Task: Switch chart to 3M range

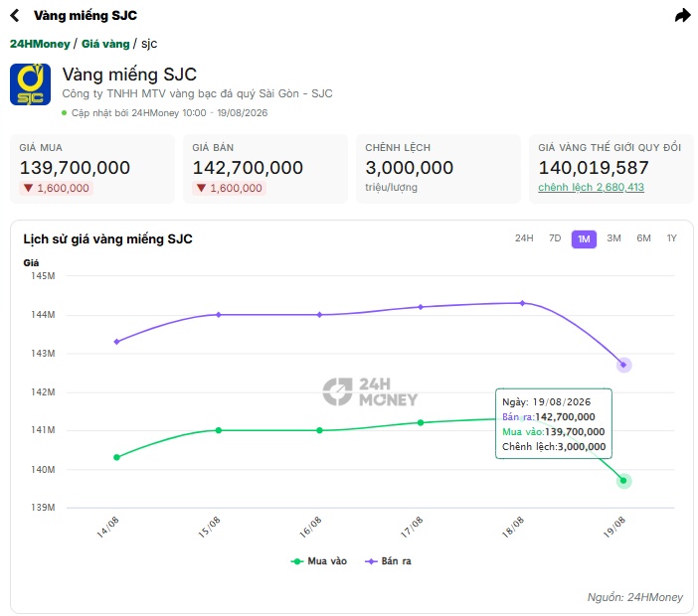Action: coord(613,238)
